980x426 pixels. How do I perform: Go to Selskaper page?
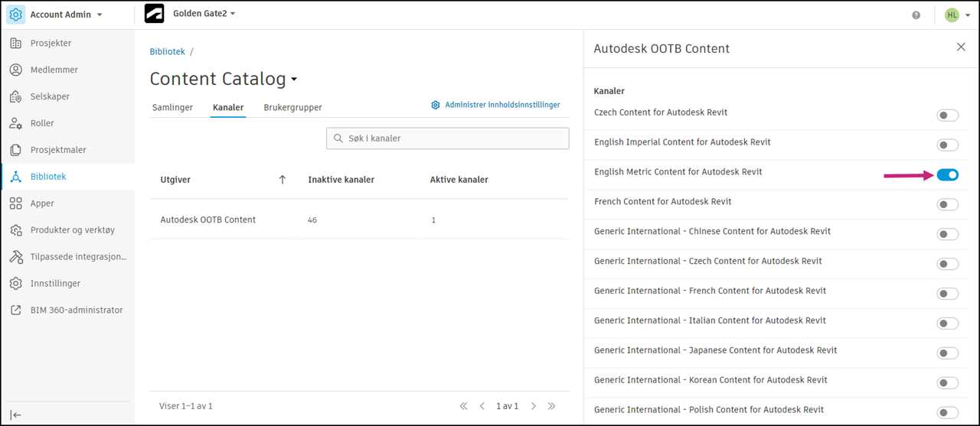[50, 96]
